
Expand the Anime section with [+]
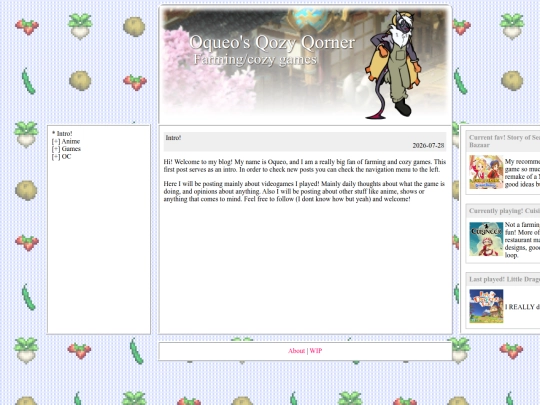click(56, 142)
